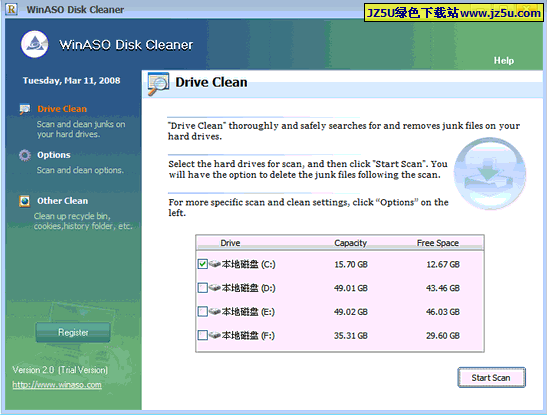
Task: Sort by the Capacity column header
Action: (x=350, y=243)
